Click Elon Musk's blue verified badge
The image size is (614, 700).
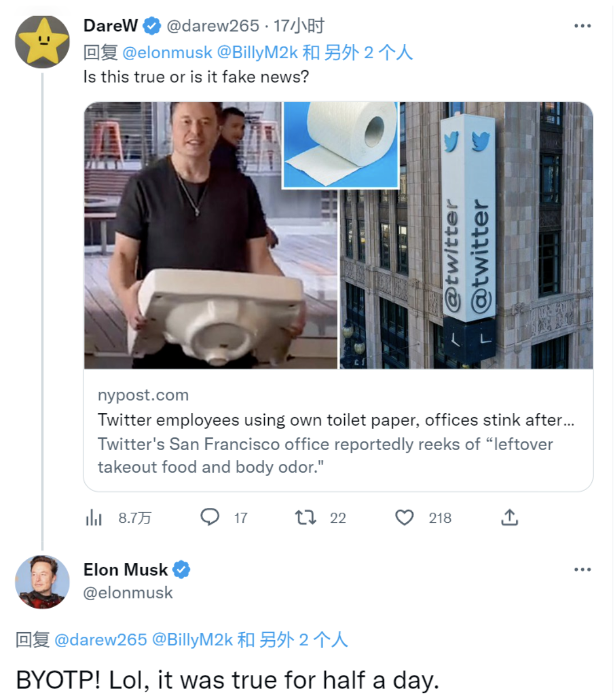(x=182, y=569)
